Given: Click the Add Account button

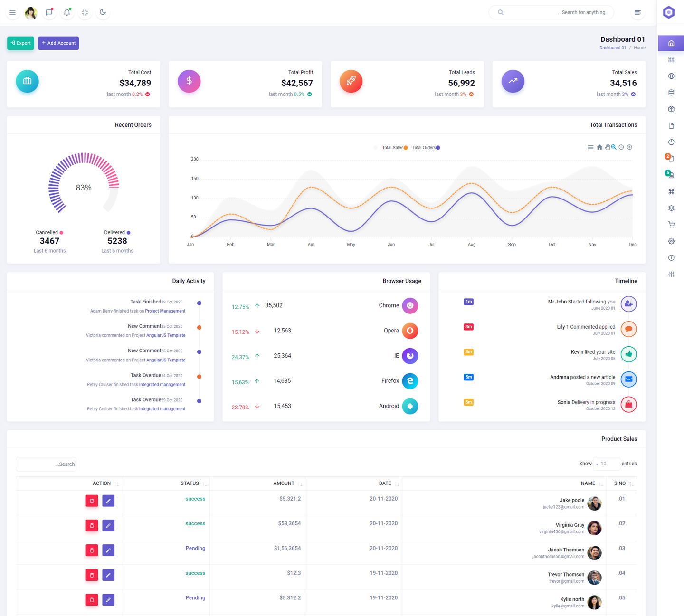Looking at the screenshot, I should [x=58, y=43].
